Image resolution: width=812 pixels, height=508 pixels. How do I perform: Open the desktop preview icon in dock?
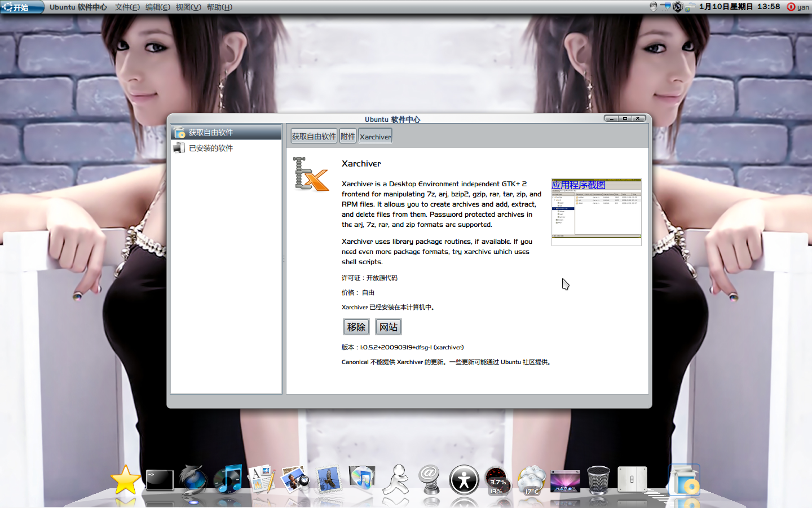coord(565,481)
